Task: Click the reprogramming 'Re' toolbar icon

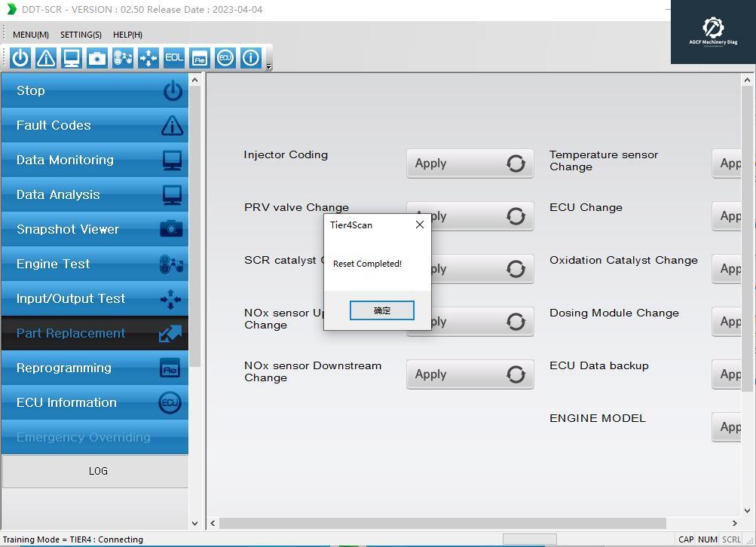Action: [x=199, y=58]
